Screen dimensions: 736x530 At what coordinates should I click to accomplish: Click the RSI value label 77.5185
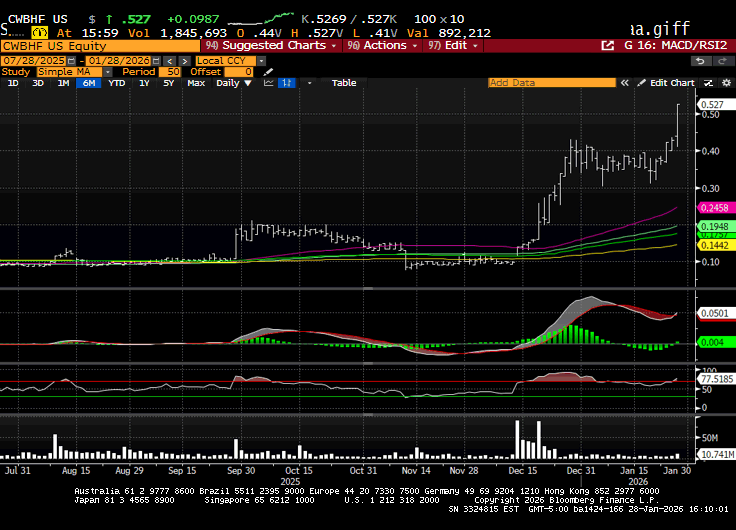pos(717,379)
